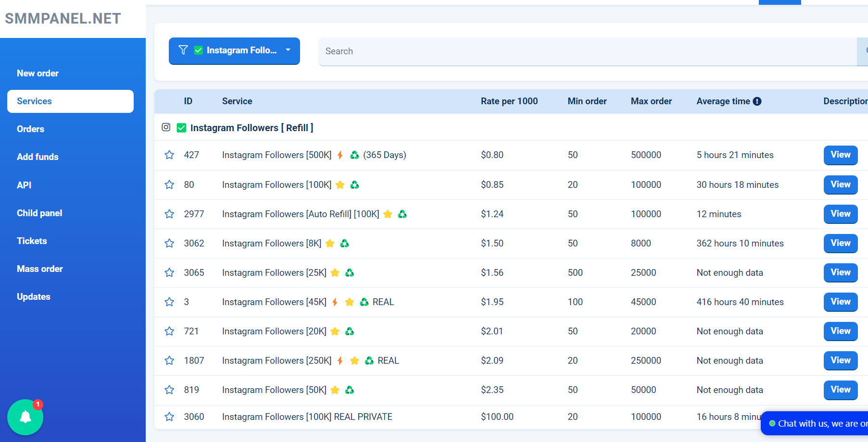Mark service 1807 as favorite

[169, 360]
